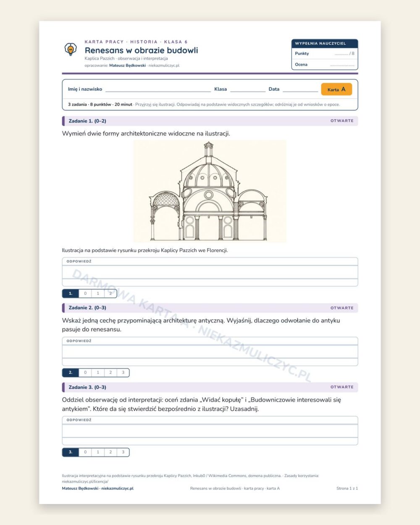Click the 'KARTA PRACY · HISTORIA · KLASA 6' heading
This screenshot has height=525, width=420.
tap(136, 42)
